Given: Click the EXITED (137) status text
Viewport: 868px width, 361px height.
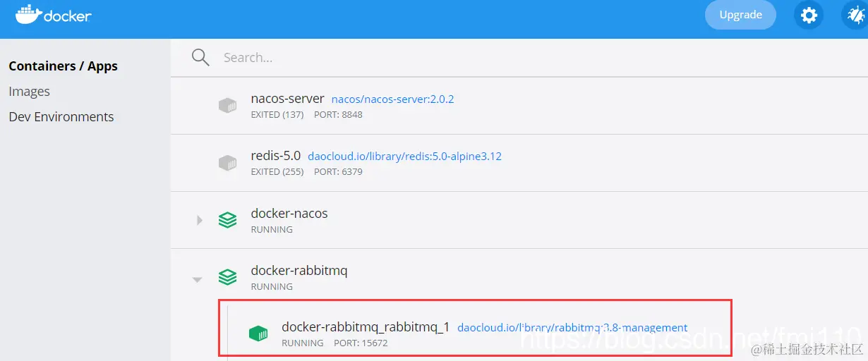Looking at the screenshot, I should (x=277, y=114).
